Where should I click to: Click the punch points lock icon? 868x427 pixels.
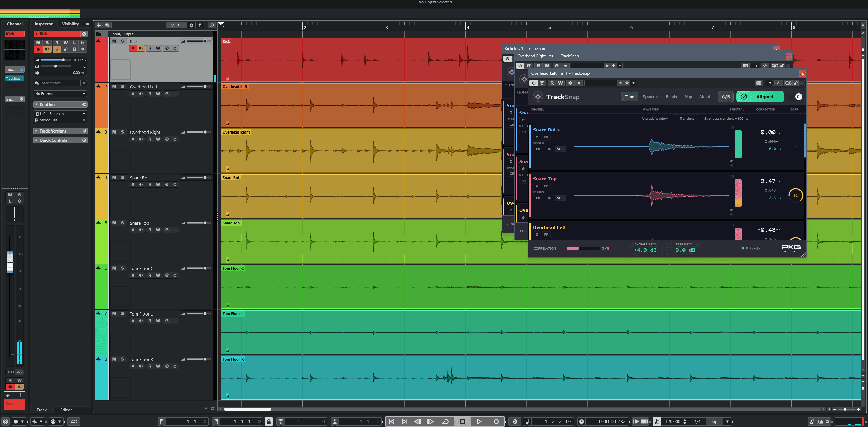(x=269, y=421)
